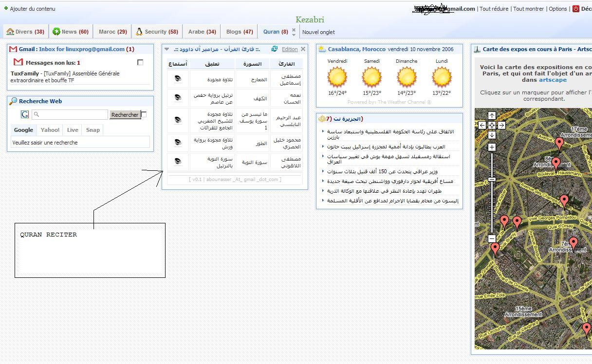The image size is (592, 364).
Task: Click the map widget header icon
Action: (x=478, y=49)
